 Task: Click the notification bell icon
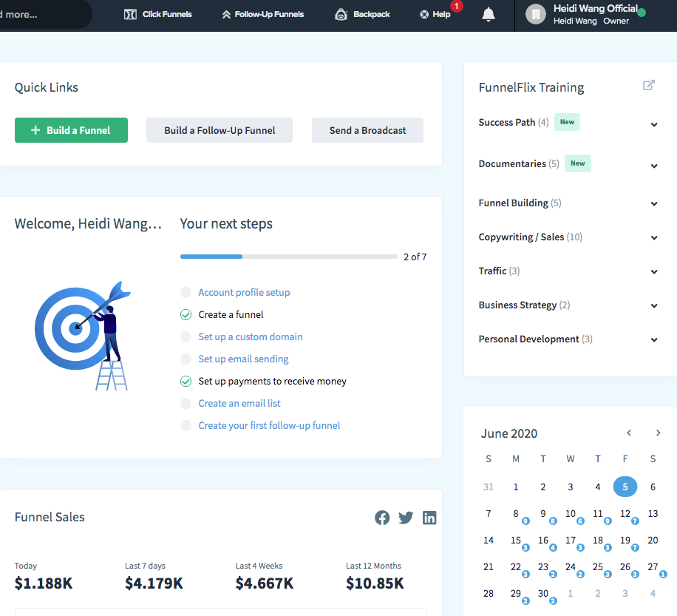pos(488,15)
